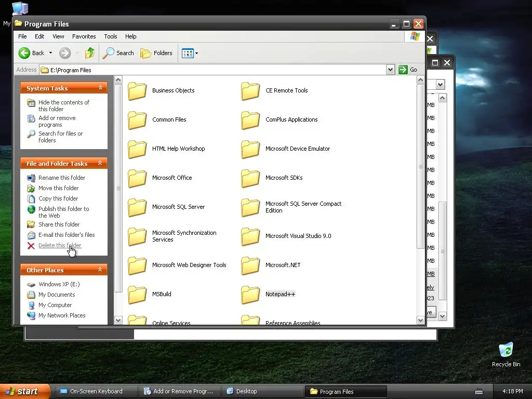Select the Microsoft Device Emulator folder icon
The image size is (532, 399).
coord(250,149)
